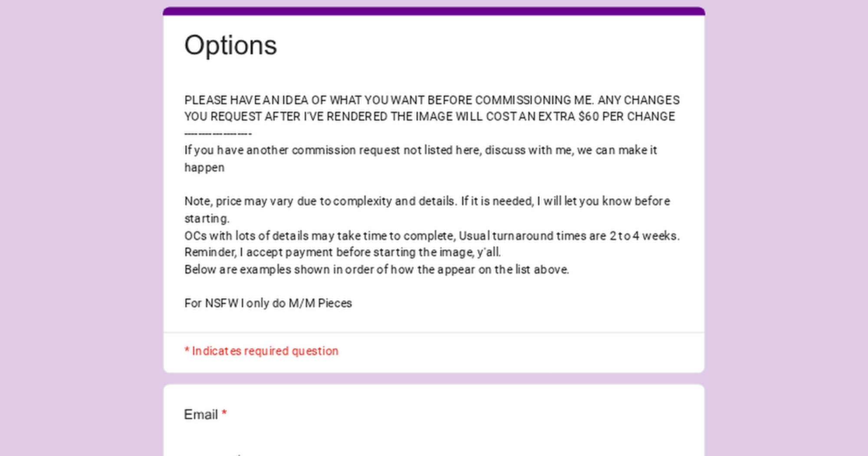Click the dashed separator line under the notice

(218, 134)
